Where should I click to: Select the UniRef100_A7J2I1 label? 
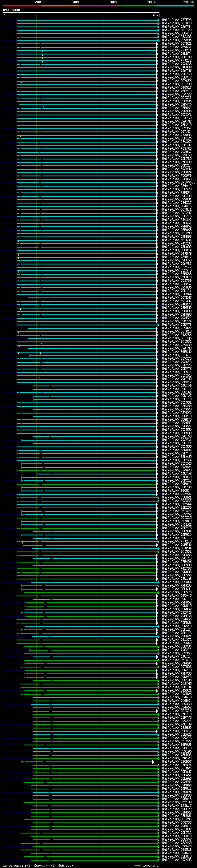[x=177, y=50]
